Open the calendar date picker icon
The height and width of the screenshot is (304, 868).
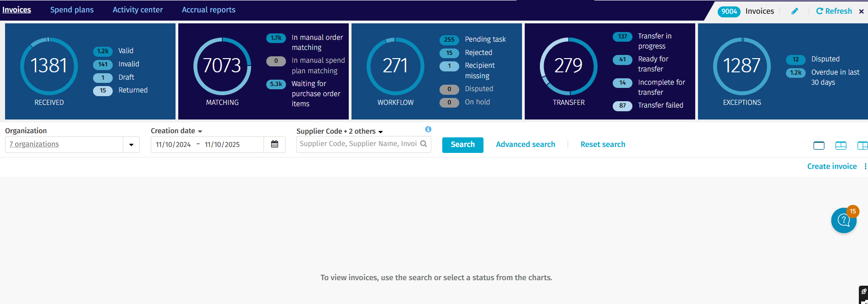pyautogui.click(x=275, y=144)
